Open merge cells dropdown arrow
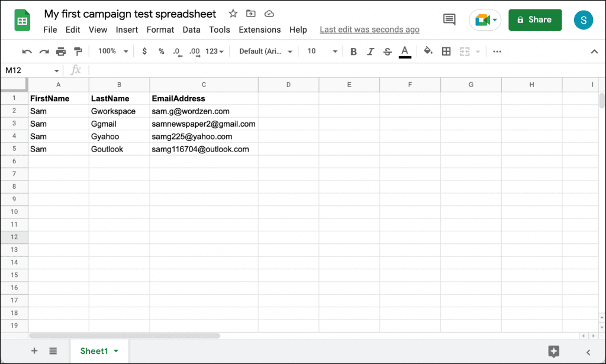 [478, 51]
